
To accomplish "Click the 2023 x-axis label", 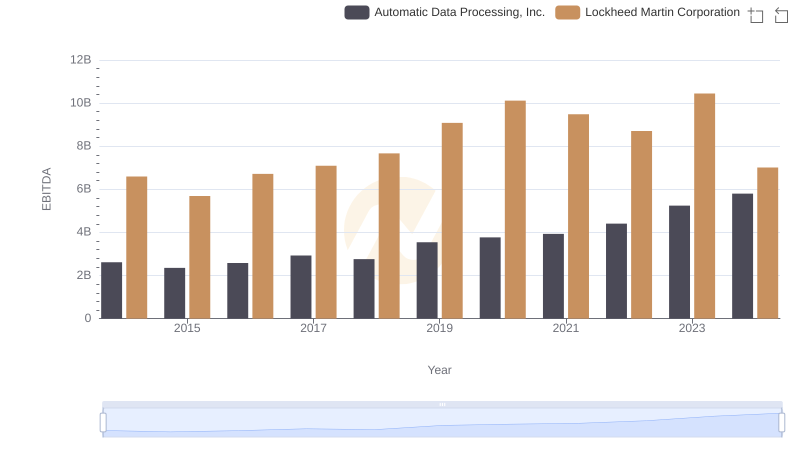I will 692,328.
